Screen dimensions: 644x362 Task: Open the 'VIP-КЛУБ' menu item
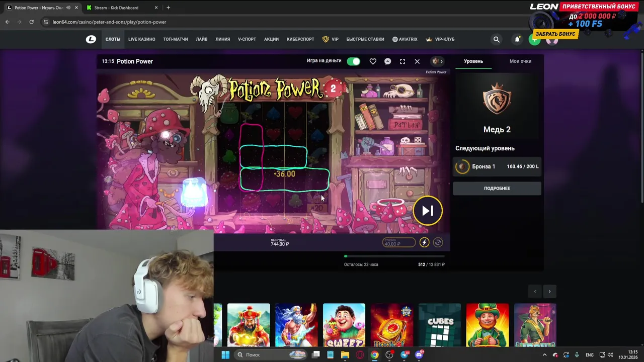coord(440,39)
